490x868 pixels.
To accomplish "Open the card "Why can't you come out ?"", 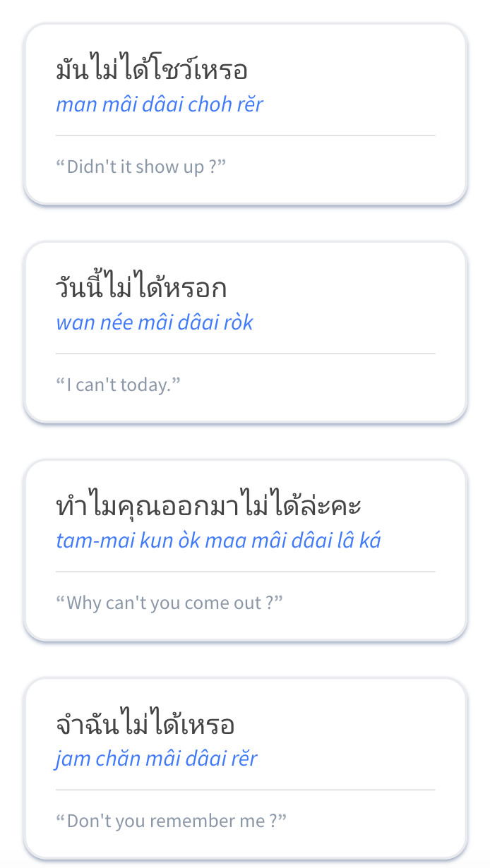I will [246, 550].
